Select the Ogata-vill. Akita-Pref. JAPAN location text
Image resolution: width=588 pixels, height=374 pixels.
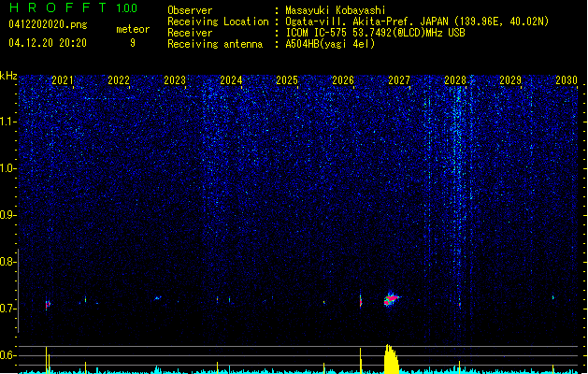tap(417, 22)
